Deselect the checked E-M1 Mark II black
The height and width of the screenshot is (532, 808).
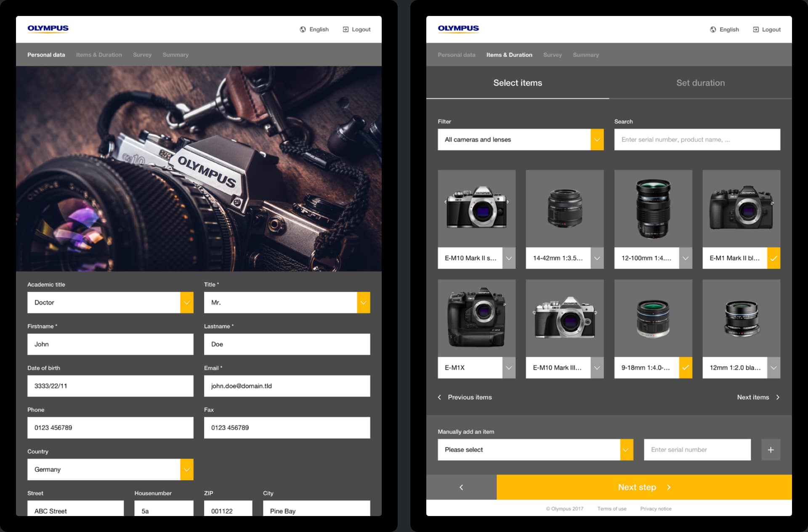pos(773,258)
